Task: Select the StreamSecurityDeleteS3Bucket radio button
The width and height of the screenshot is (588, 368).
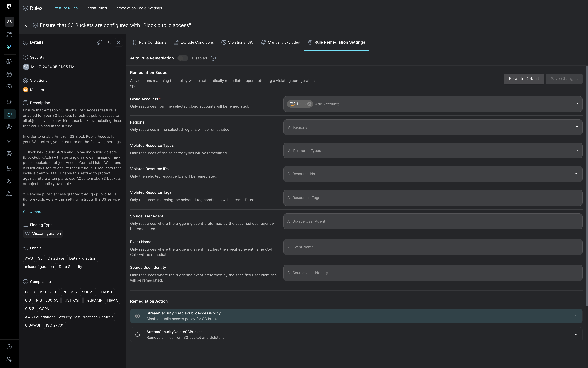Action: pyautogui.click(x=138, y=334)
